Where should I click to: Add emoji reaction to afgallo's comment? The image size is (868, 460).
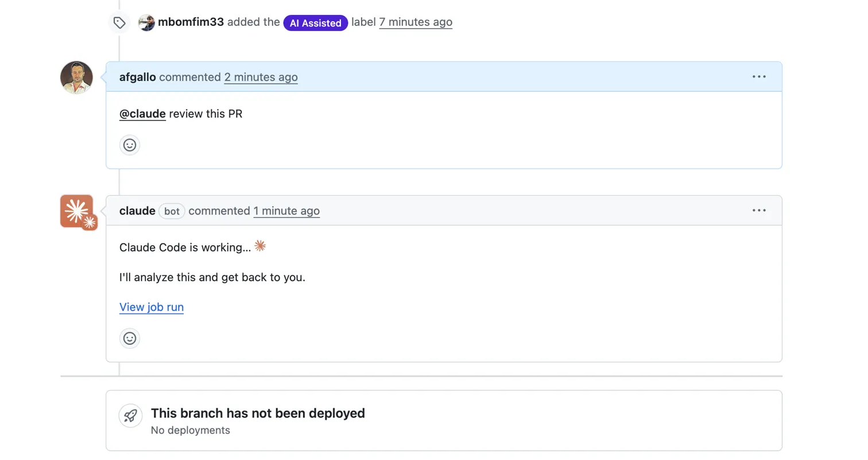click(130, 145)
